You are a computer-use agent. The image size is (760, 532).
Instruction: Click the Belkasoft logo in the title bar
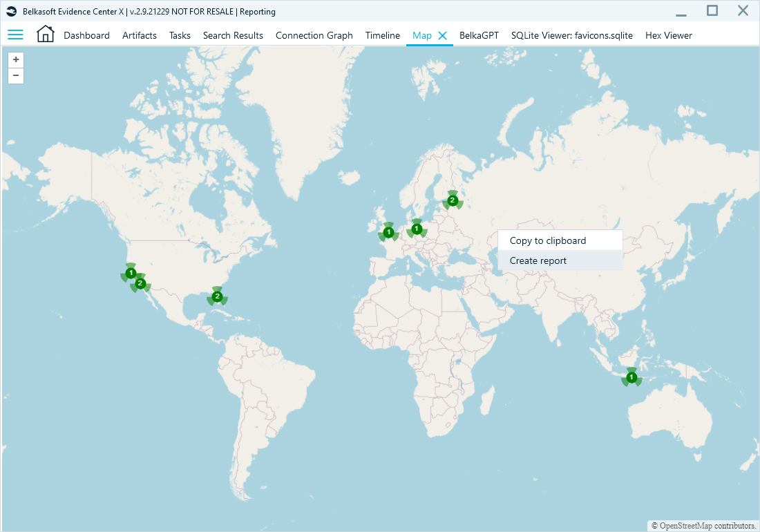click(x=10, y=11)
